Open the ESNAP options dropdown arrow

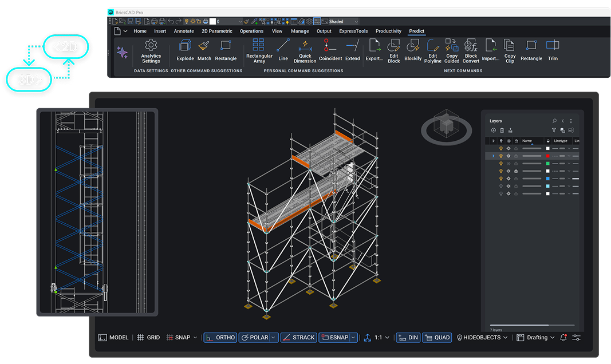pyautogui.click(x=353, y=338)
